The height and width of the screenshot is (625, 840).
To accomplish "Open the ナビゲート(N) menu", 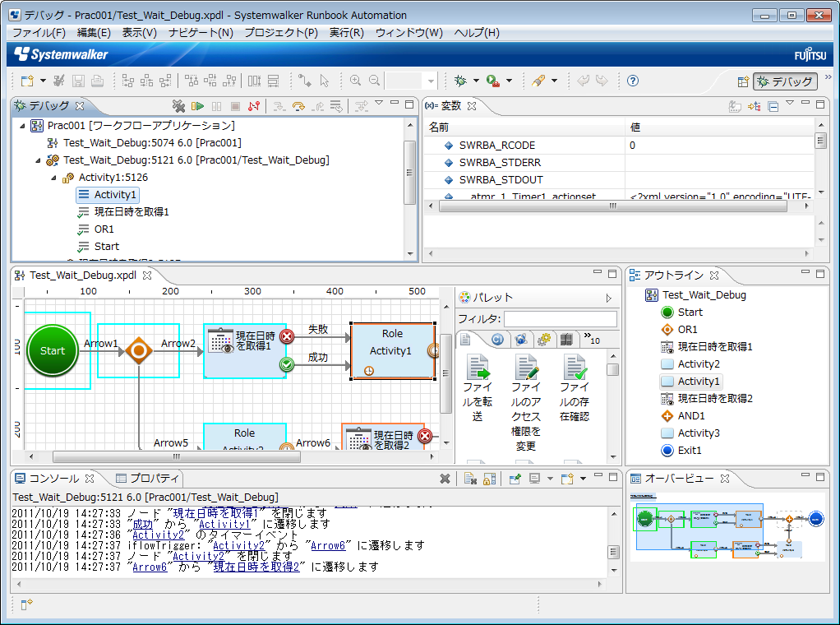I will [201, 33].
